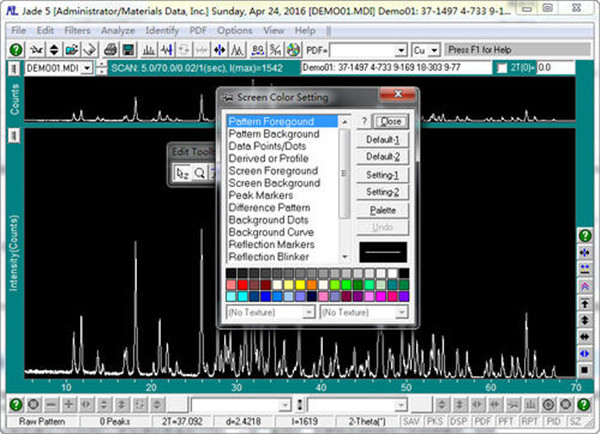The height and width of the screenshot is (434, 600).
Task: Toggle the checkbox next to 2T(0)=
Action: (x=503, y=68)
